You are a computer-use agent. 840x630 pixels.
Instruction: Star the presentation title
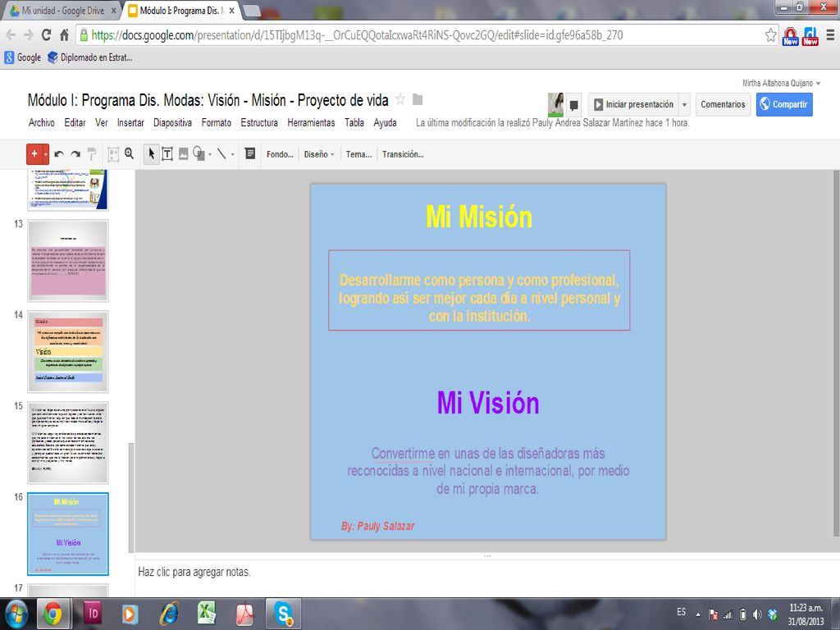(x=400, y=99)
